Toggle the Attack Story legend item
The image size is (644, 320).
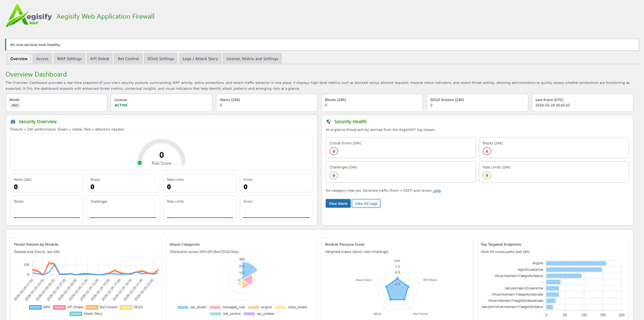coord(86,314)
